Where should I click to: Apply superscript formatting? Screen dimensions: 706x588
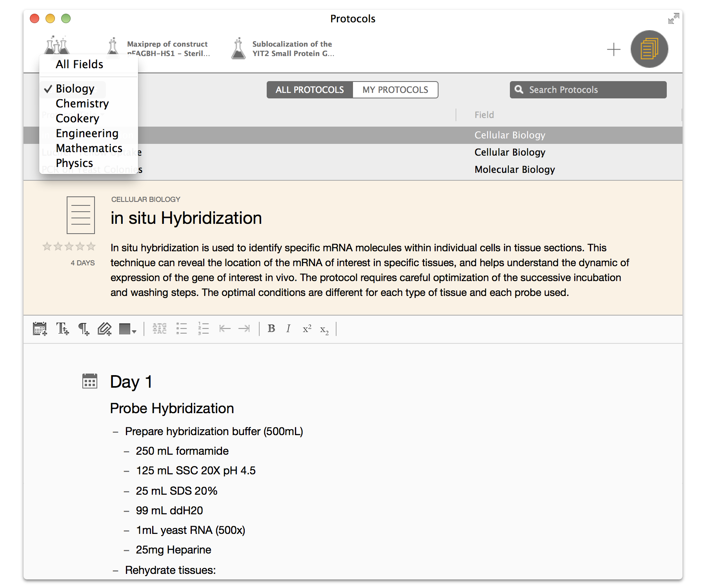tap(307, 328)
